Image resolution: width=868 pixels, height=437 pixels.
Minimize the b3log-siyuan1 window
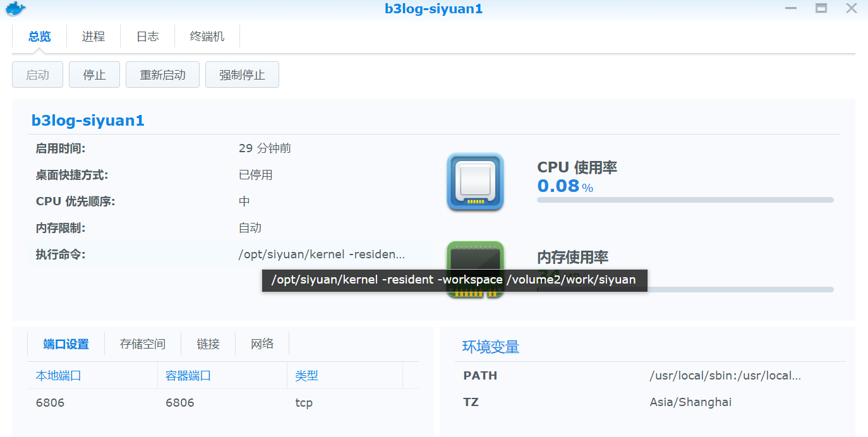click(x=791, y=8)
